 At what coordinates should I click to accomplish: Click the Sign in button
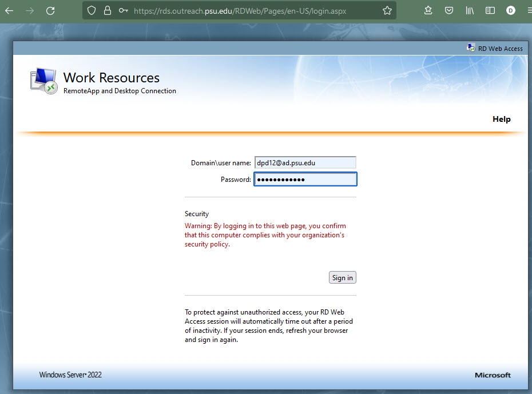click(x=342, y=277)
